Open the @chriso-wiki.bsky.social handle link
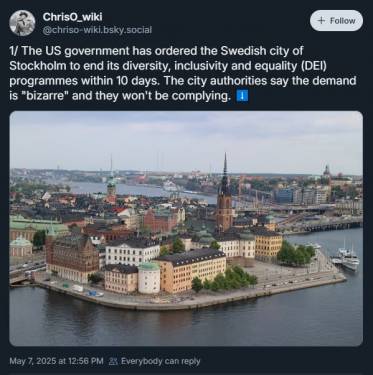Screen dimensions: 373x375 pyautogui.click(x=97, y=30)
